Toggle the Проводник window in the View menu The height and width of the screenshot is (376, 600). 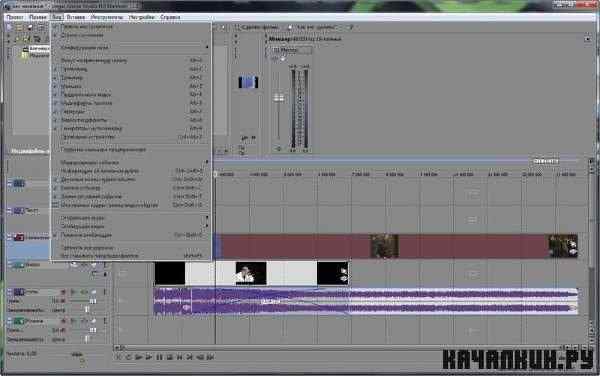coord(74,69)
